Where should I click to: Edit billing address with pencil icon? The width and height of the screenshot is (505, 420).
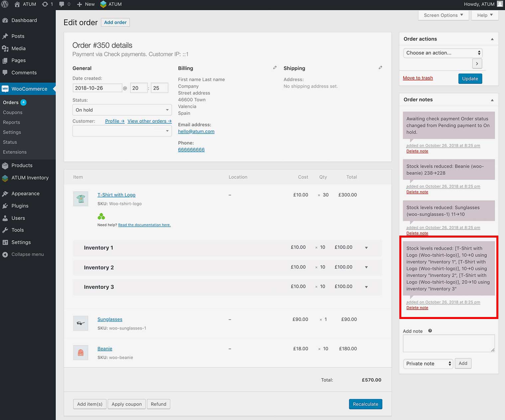275,67
